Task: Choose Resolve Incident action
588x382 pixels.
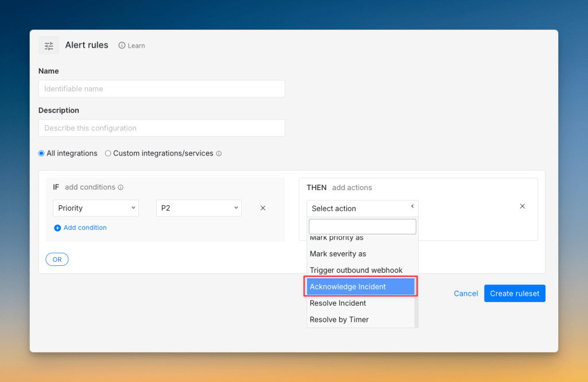Action: 338,303
